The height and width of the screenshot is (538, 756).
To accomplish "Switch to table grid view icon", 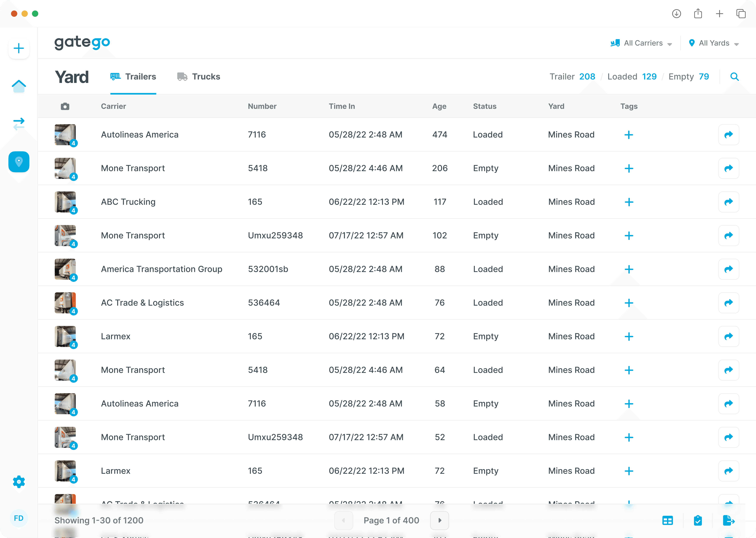I will tap(668, 520).
